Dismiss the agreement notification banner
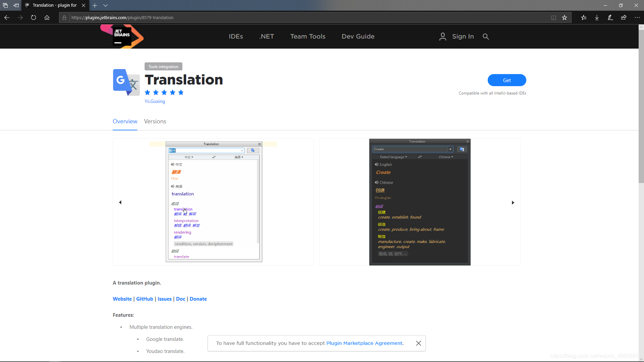Screen dimensions: 644x362 coord(418,343)
